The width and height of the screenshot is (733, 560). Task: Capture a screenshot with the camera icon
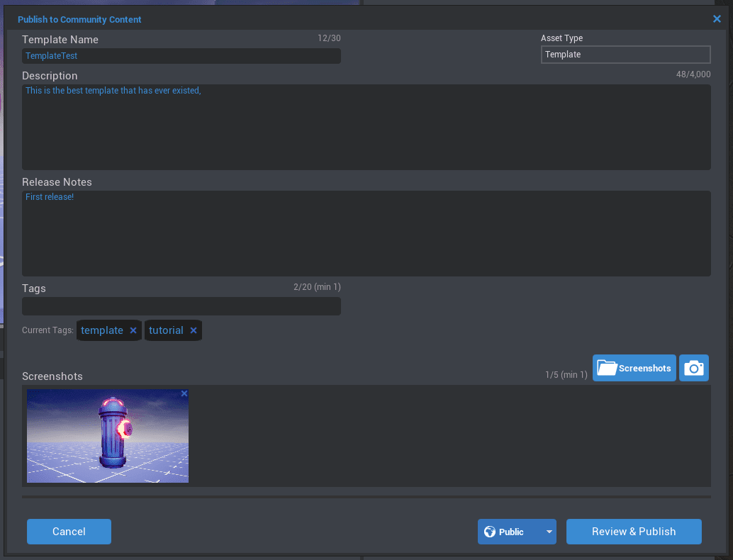[x=693, y=368]
